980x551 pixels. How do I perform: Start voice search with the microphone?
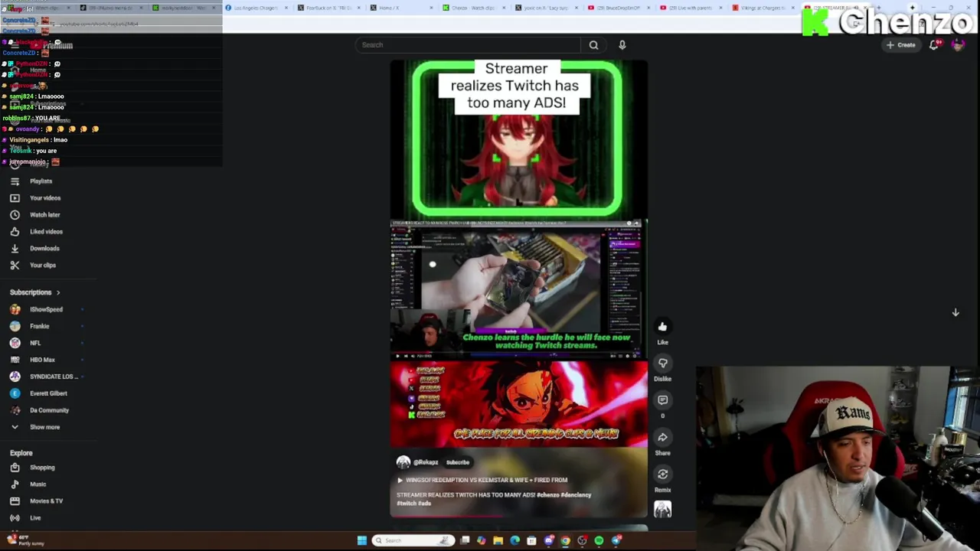pos(622,45)
